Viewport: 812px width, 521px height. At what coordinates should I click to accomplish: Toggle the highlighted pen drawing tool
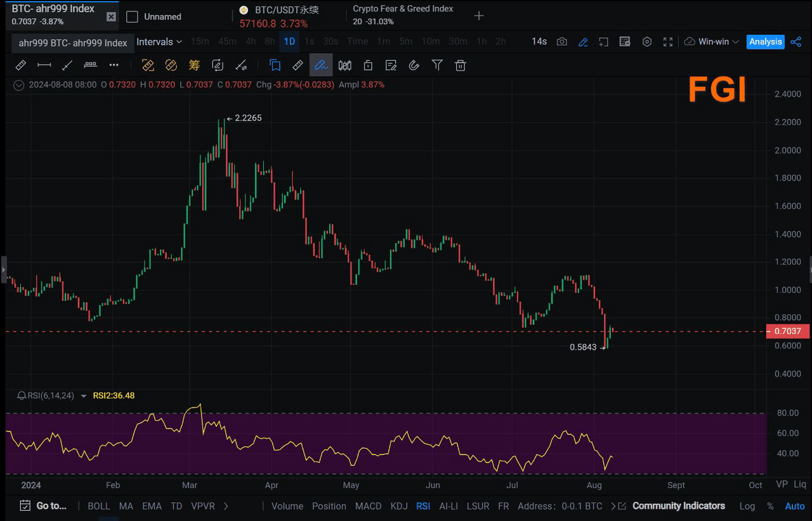pyautogui.click(x=321, y=65)
